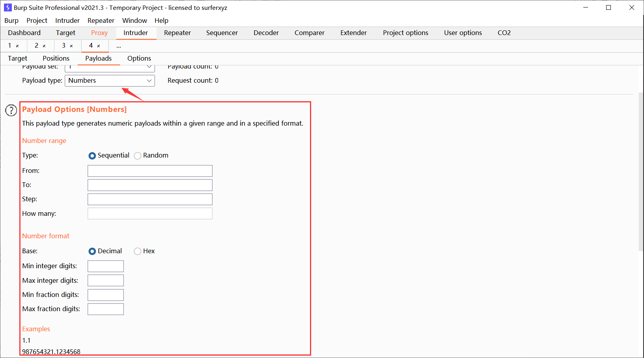The image size is (644, 358).
Task: Click the Burp Suite logo in title bar
Action: point(8,7)
